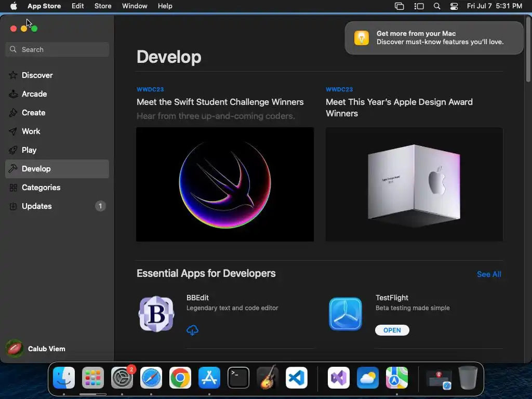Image resolution: width=532 pixels, height=399 pixels.
Task: Click the Essential Apps for Developers heading
Action: pos(206,273)
